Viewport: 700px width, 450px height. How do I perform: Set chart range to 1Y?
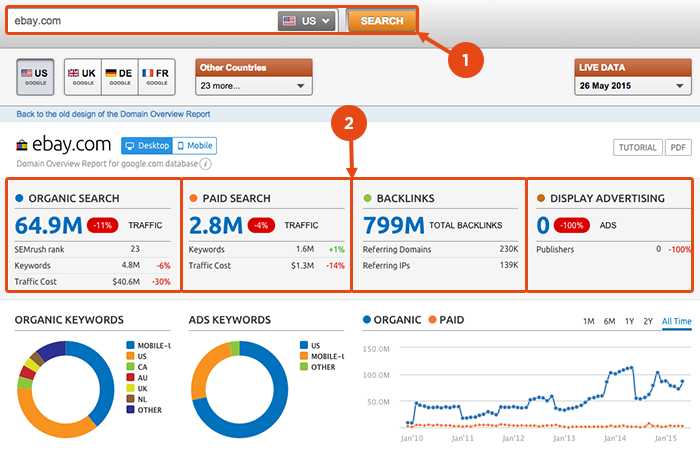point(629,321)
